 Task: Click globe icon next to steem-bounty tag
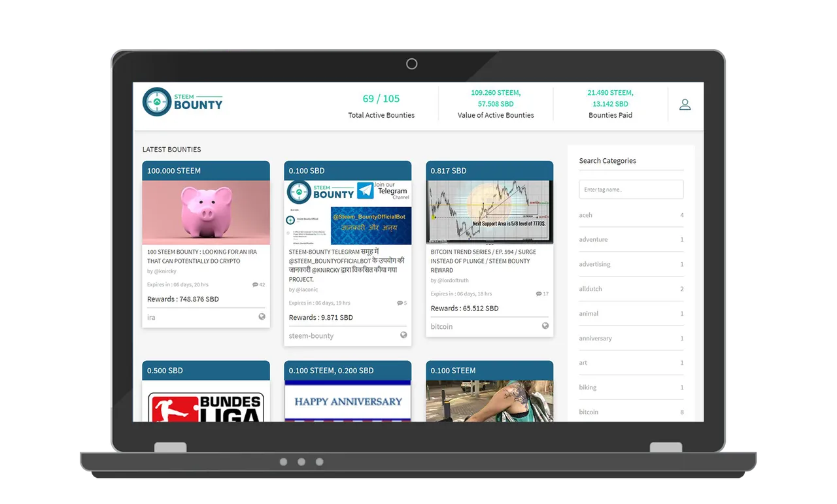click(x=403, y=335)
